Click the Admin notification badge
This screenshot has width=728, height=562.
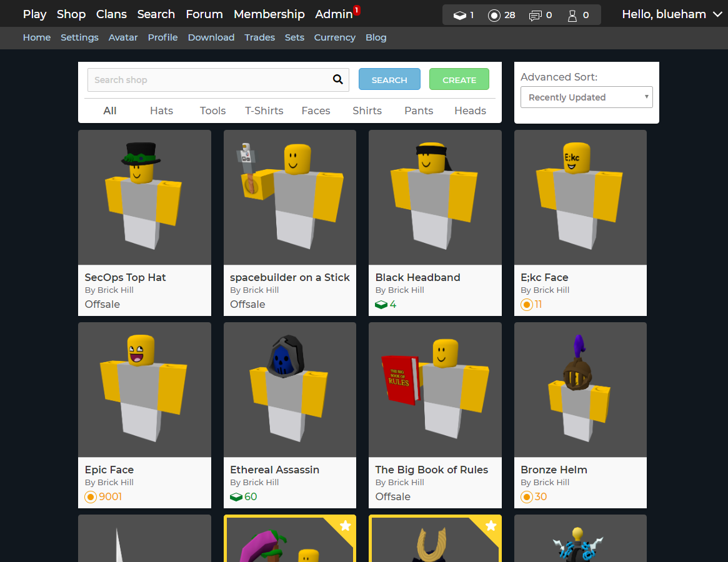tap(356, 10)
